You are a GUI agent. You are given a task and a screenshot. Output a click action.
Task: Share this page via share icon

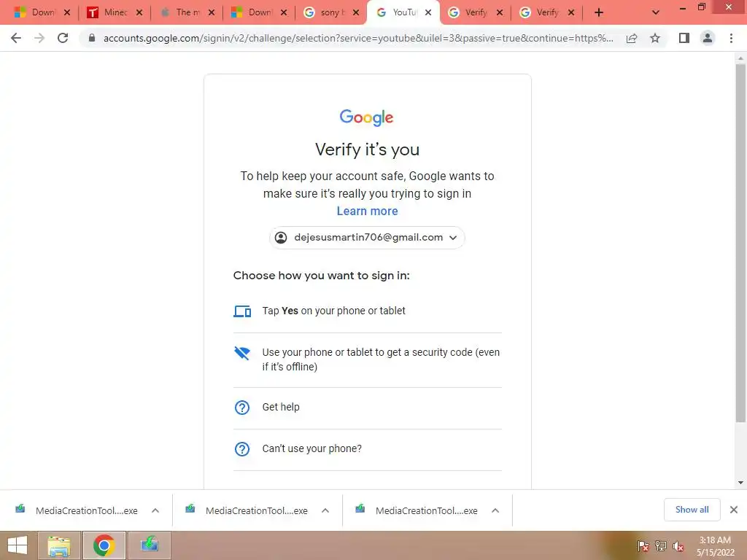click(632, 38)
